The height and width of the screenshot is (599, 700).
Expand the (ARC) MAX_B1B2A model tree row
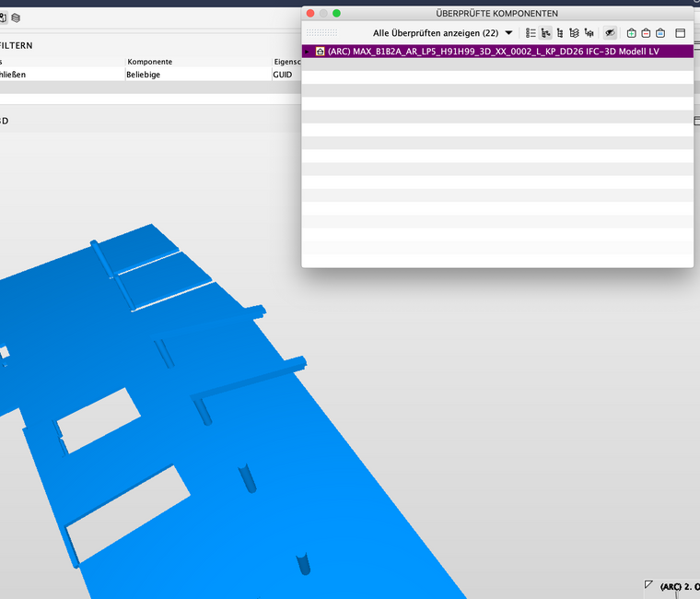click(x=307, y=52)
